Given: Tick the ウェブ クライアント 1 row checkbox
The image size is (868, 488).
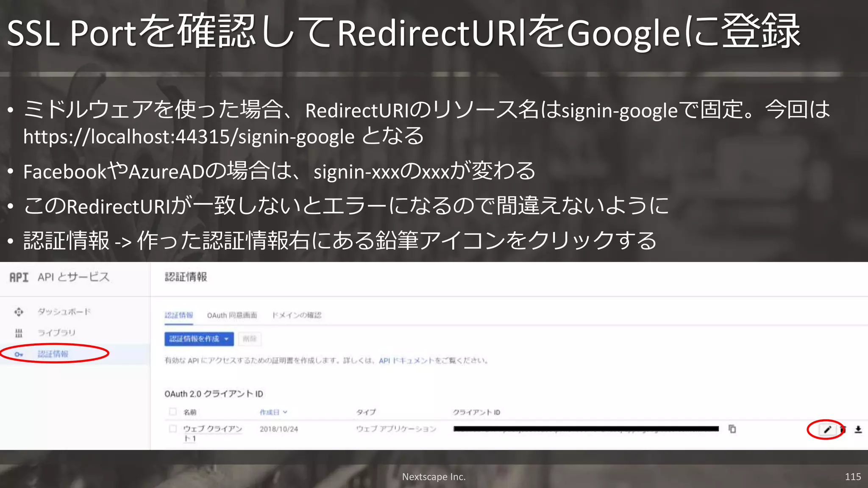Looking at the screenshot, I should click(172, 429).
